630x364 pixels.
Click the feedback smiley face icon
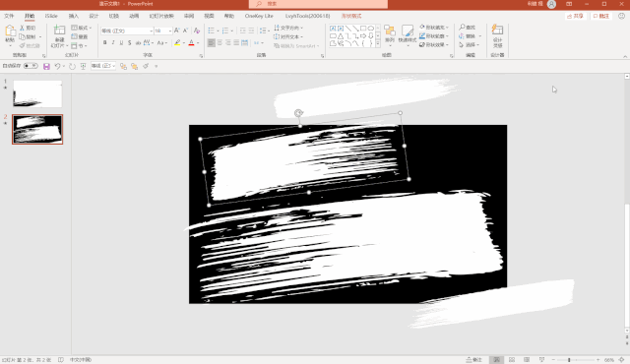click(621, 16)
